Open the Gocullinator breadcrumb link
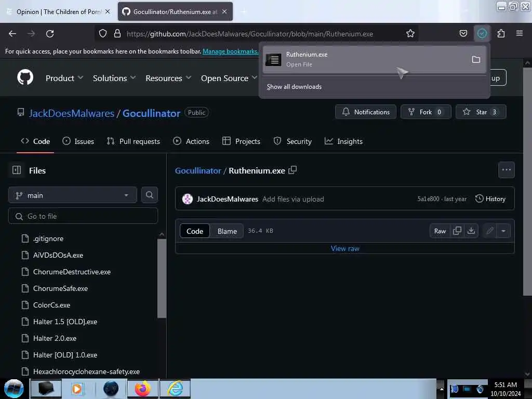 (x=198, y=170)
